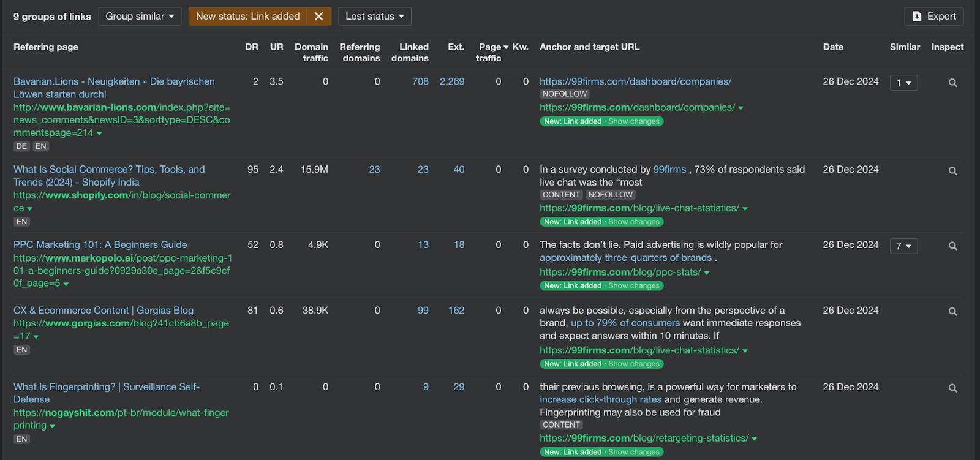Click increase click-through rates anchor link
The width and height of the screenshot is (980, 460).
tap(600, 399)
